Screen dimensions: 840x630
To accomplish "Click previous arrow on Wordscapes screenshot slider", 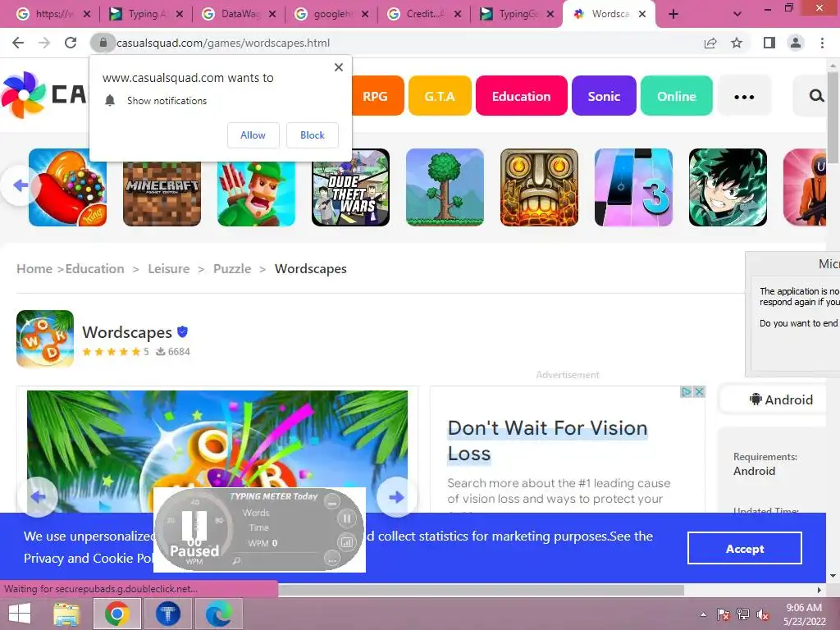I will (38, 497).
